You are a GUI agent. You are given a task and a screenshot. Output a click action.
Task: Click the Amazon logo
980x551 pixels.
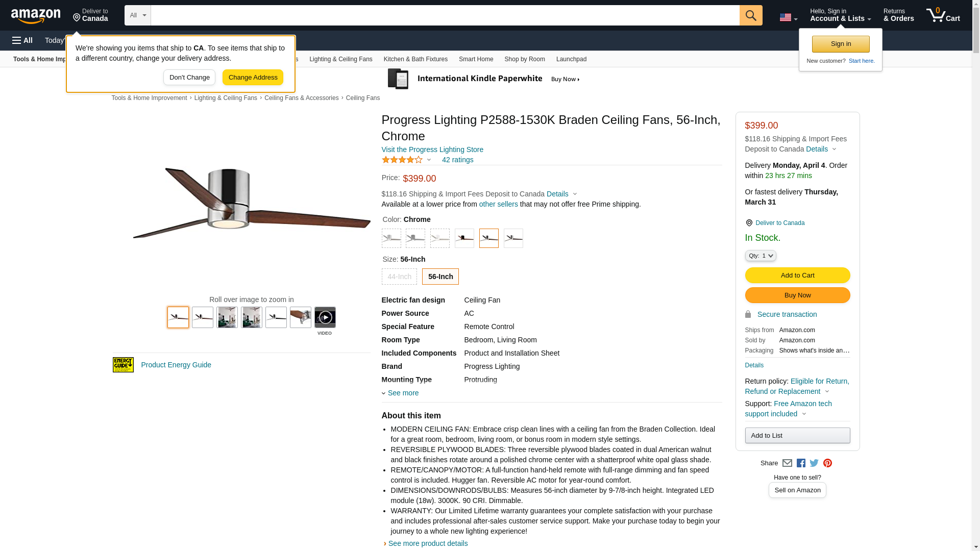pyautogui.click(x=36, y=16)
